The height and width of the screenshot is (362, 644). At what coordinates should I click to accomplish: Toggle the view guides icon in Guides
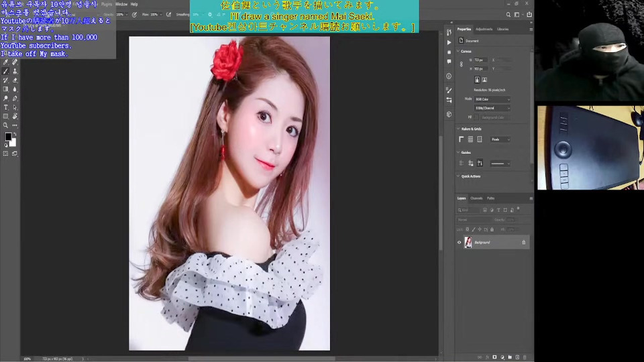pyautogui.click(x=462, y=164)
